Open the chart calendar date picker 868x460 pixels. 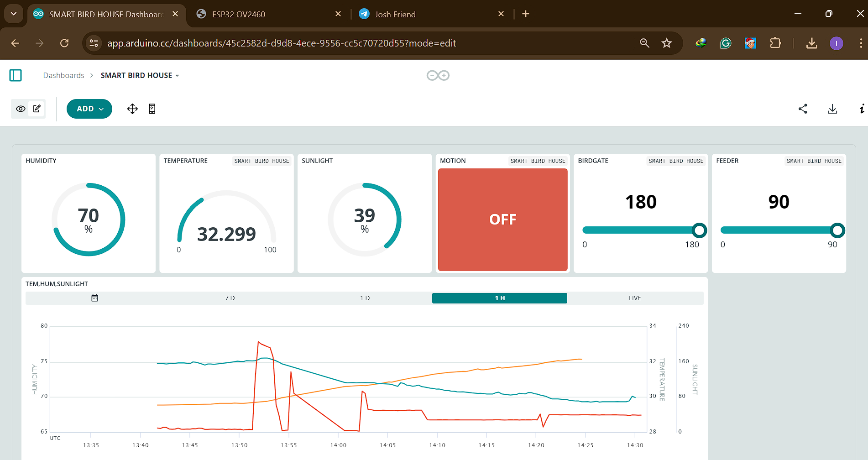(x=94, y=298)
